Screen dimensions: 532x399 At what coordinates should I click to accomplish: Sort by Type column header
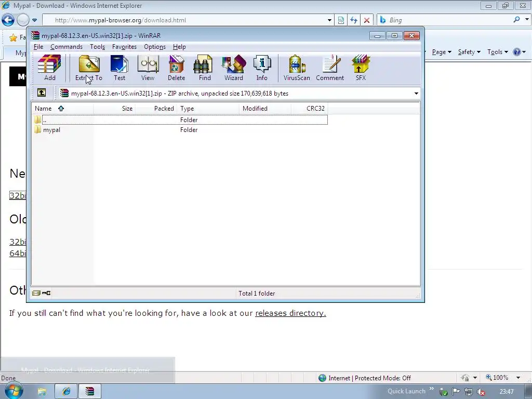(x=208, y=108)
